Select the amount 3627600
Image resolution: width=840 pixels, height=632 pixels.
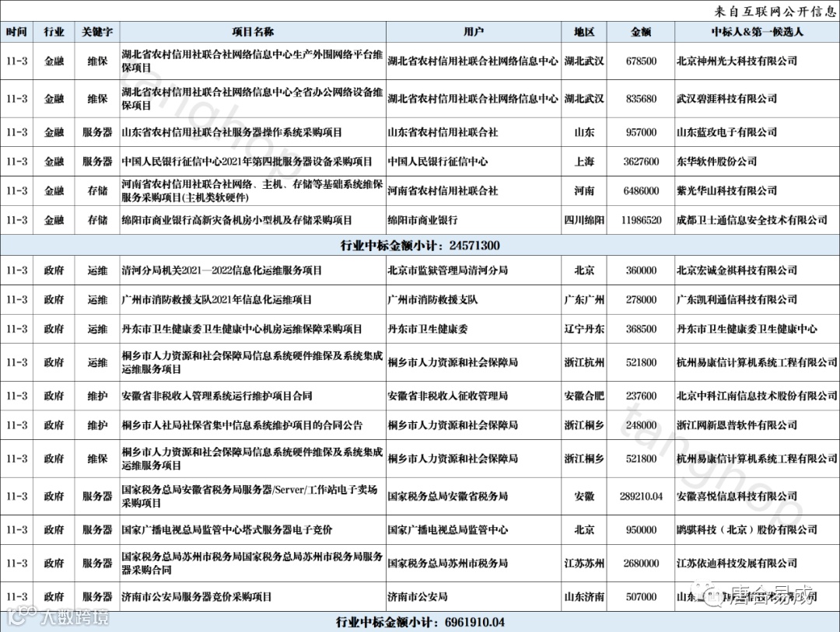[641, 161]
